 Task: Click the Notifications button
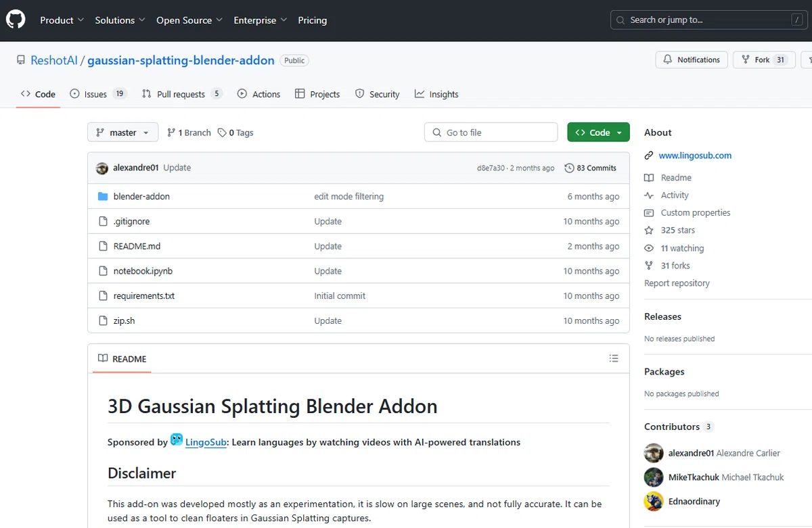[x=692, y=59]
